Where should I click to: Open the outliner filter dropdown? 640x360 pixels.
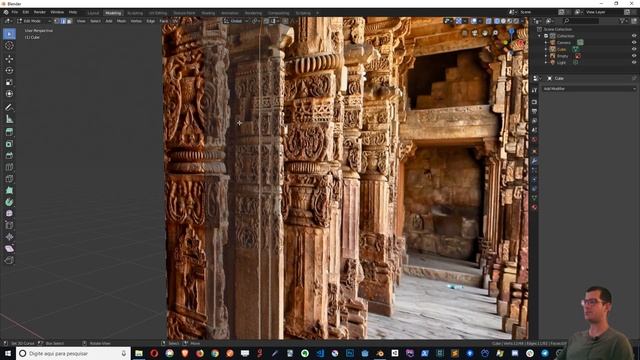point(623,21)
